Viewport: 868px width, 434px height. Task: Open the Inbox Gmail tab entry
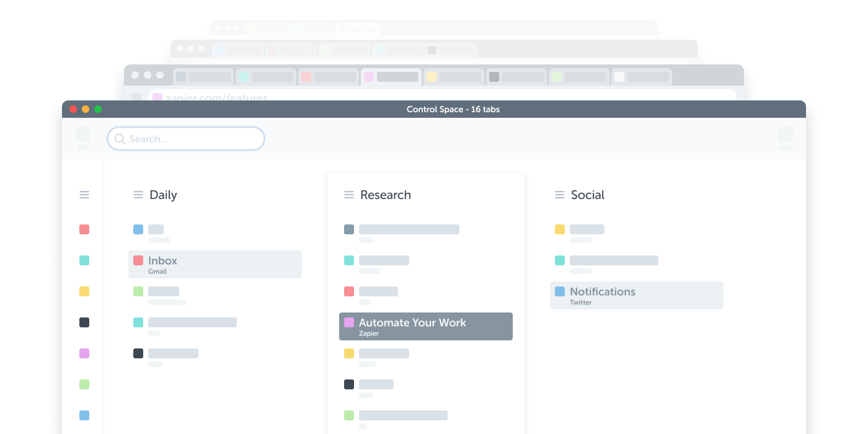(x=215, y=265)
